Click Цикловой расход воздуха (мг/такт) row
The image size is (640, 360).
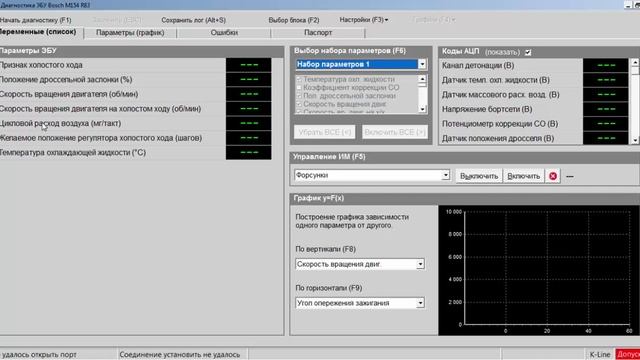136,123
